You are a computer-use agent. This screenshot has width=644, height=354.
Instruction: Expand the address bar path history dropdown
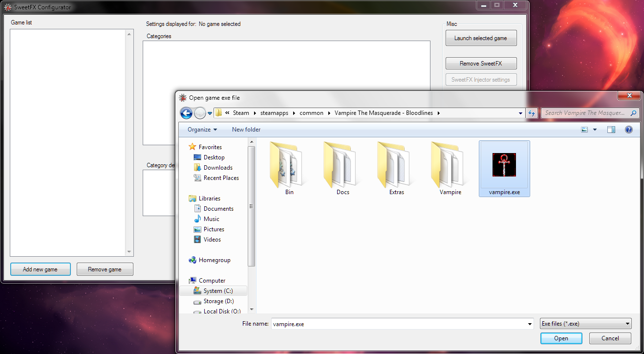521,113
